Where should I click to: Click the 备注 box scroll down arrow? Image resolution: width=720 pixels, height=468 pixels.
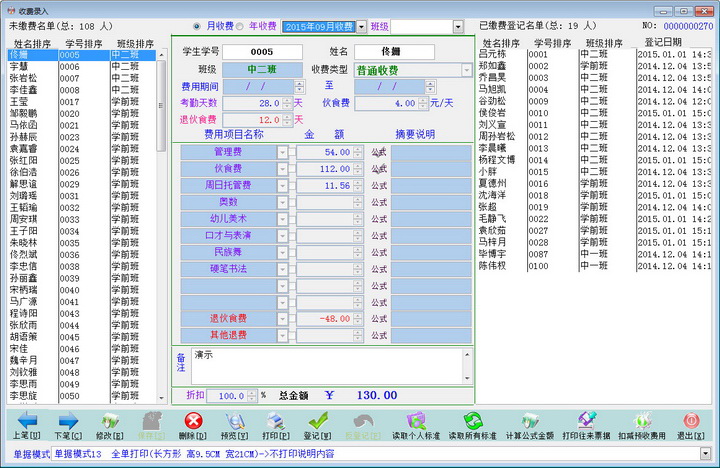tap(467, 378)
